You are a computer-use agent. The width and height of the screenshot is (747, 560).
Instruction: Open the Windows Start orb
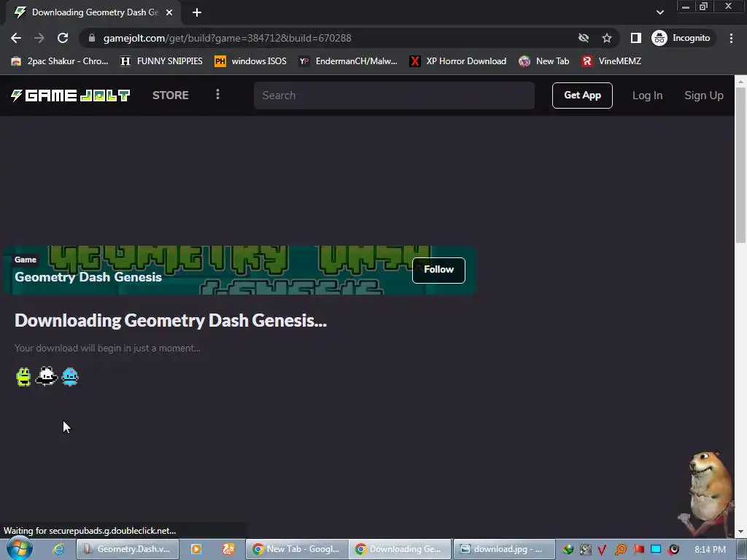coord(19,548)
